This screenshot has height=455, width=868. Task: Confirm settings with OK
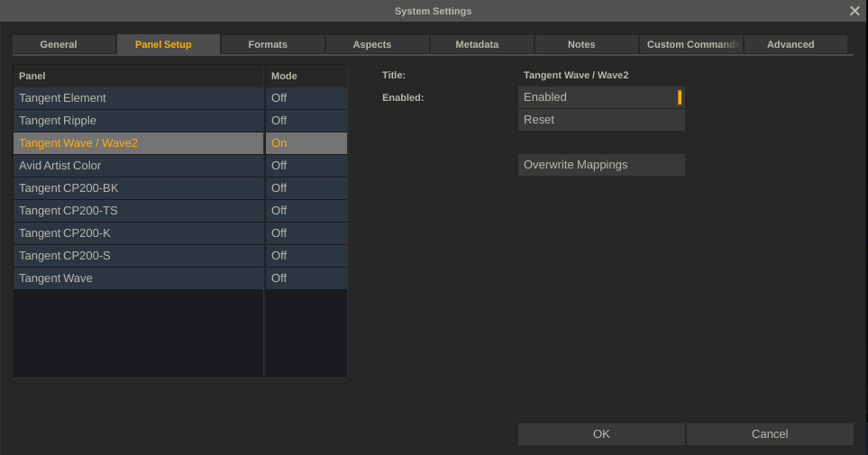coord(601,434)
